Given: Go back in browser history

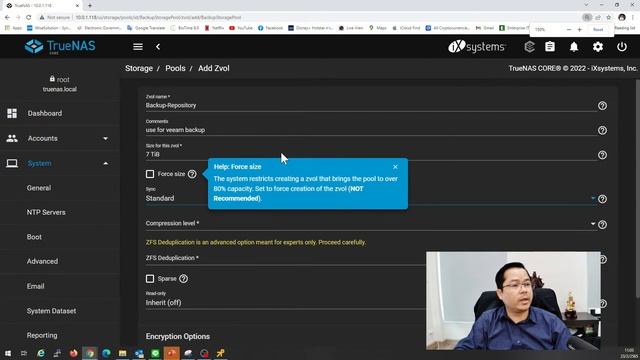Looking at the screenshot, I should click(x=7, y=18).
